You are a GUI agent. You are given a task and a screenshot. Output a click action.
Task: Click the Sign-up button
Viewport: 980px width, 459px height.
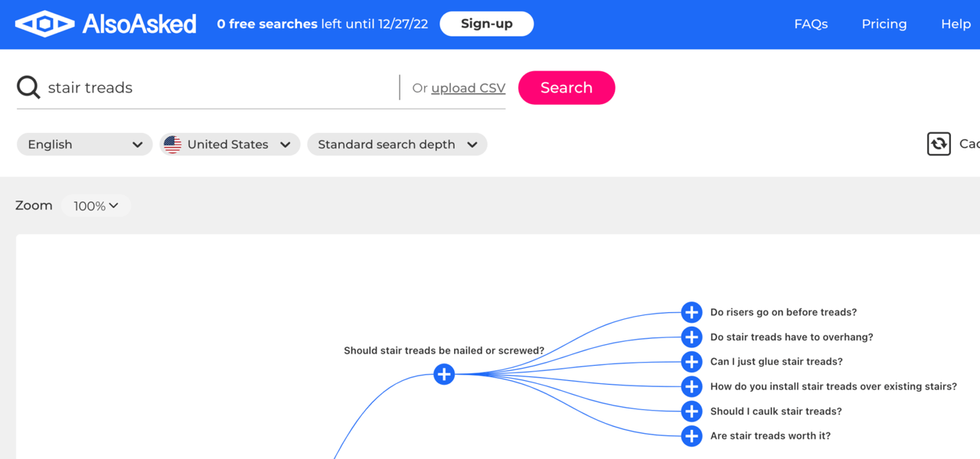(x=486, y=24)
